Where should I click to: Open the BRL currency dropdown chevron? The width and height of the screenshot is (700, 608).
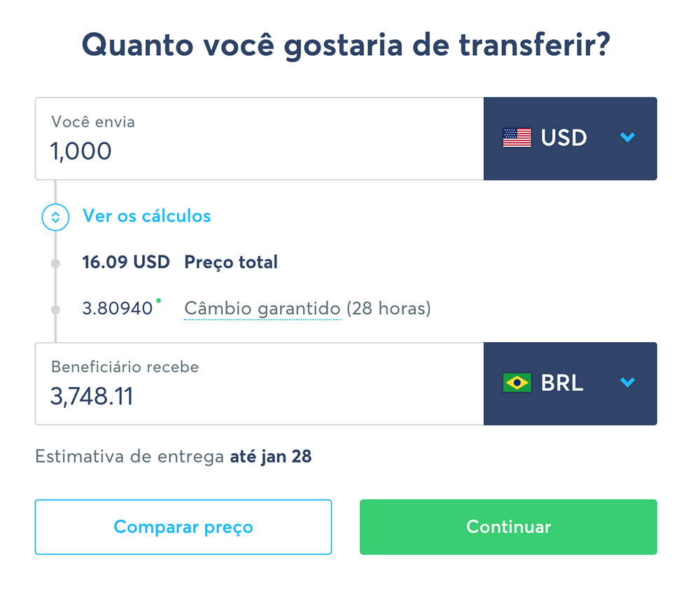627,382
